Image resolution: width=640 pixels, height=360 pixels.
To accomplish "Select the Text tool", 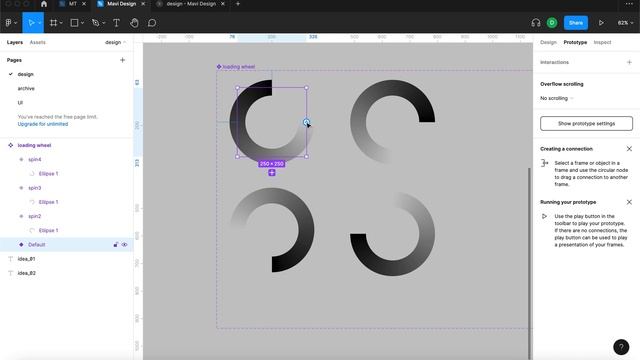I will pyautogui.click(x=116, y=23).
